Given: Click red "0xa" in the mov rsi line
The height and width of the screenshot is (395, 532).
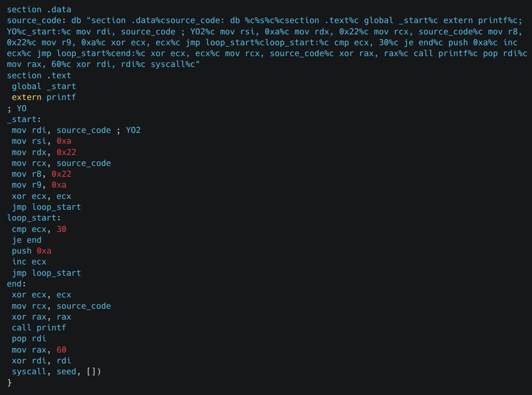Looking at the screenshot, I should [x=64, y=141].
